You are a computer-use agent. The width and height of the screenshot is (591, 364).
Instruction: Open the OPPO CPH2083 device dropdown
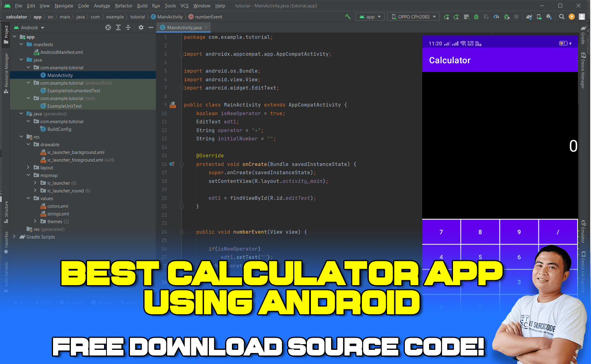click(413, 17)
